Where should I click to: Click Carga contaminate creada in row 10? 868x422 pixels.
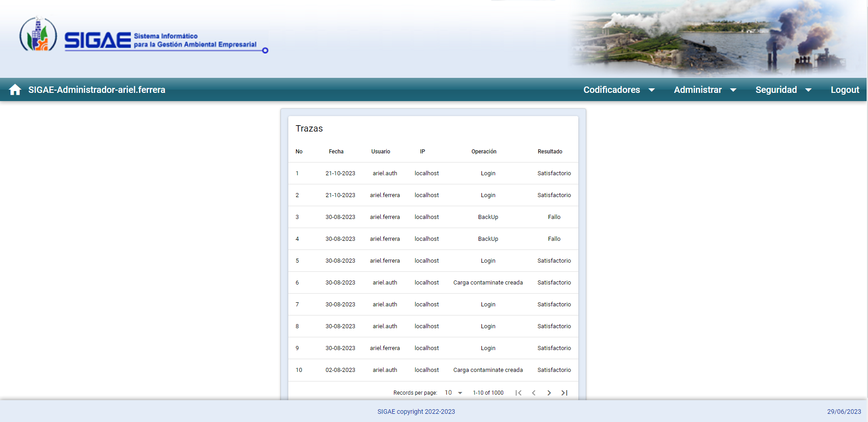[x=488, y=370]
